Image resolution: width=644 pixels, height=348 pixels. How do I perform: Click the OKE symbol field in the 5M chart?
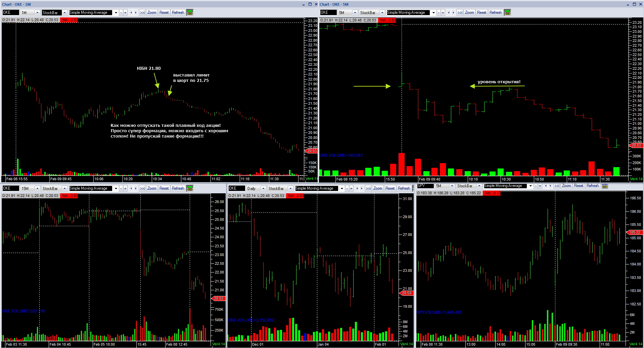pos(328,12)
